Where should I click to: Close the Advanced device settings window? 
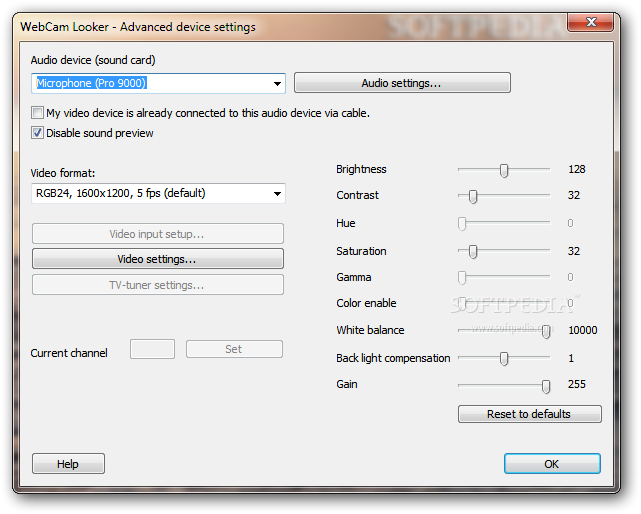[x=590, y=22]
